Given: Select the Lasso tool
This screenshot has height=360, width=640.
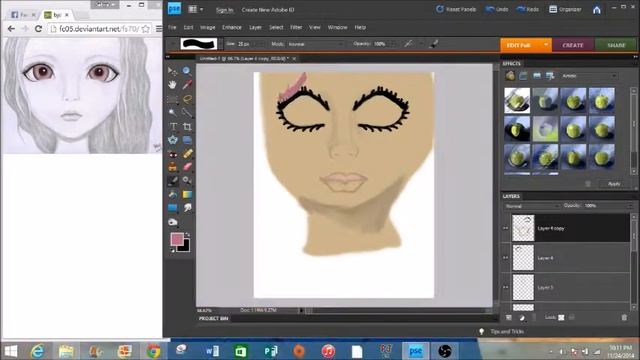Looking at the screenshot, I should pos(187,99).
